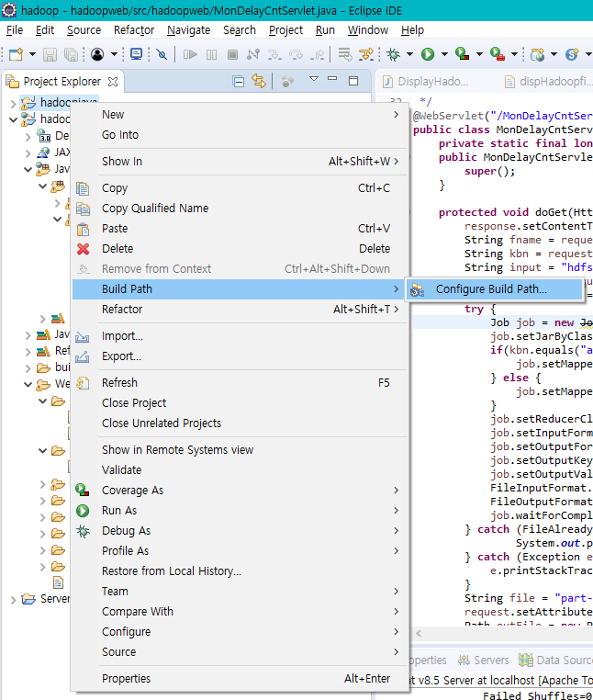Open the Refactor menu in menu bar
The height and width of the screenshot is (700, 593).
(134, 30)
